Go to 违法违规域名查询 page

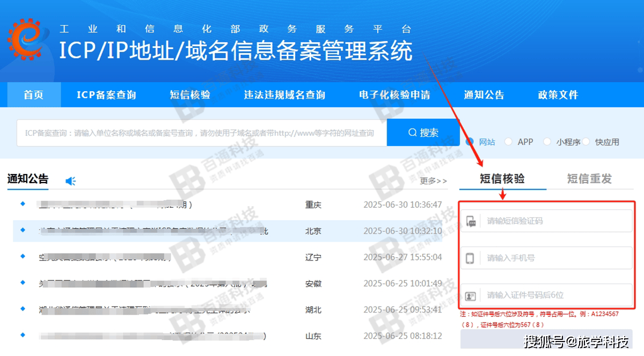point(284,95)
